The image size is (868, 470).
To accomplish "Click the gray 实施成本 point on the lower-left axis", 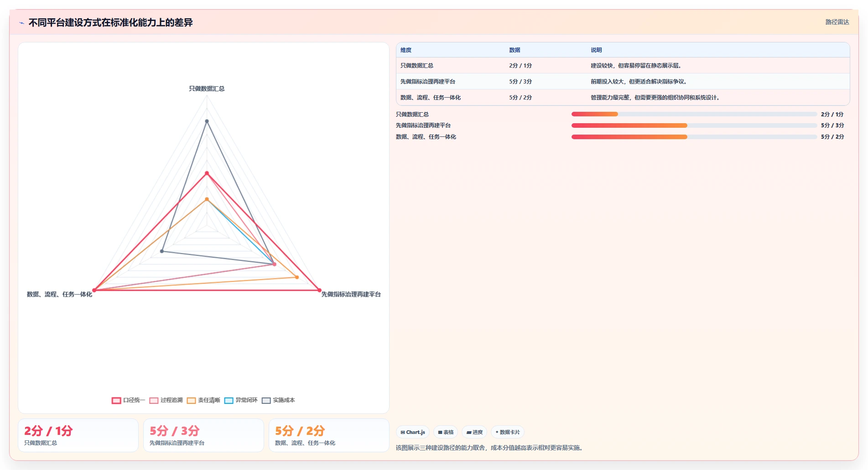I will click(162, 251).
